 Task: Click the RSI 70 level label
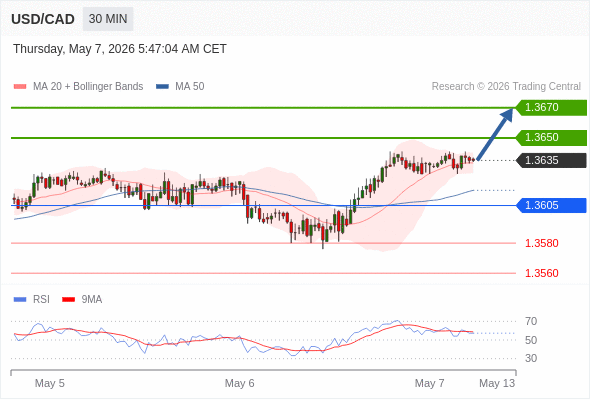click(531, 321)
